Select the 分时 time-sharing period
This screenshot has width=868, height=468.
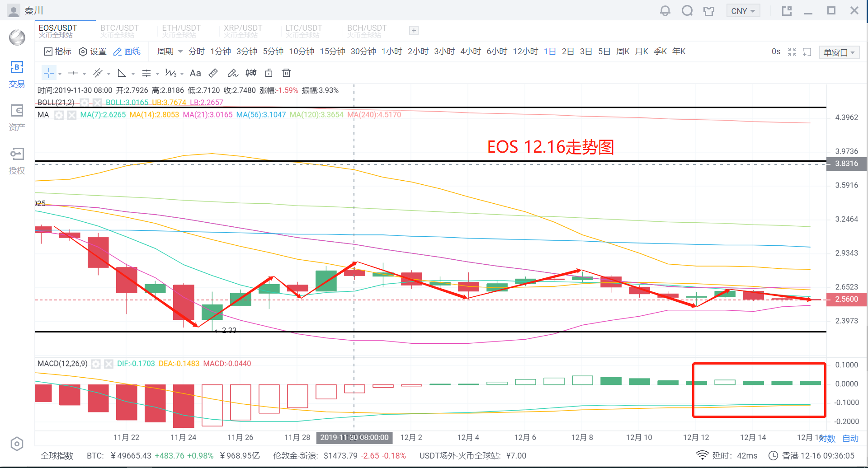[x=197, y=51]
